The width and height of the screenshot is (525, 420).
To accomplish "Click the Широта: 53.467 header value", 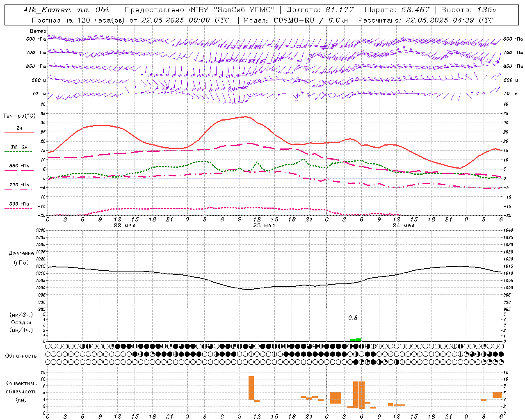I will coord(397,10).
